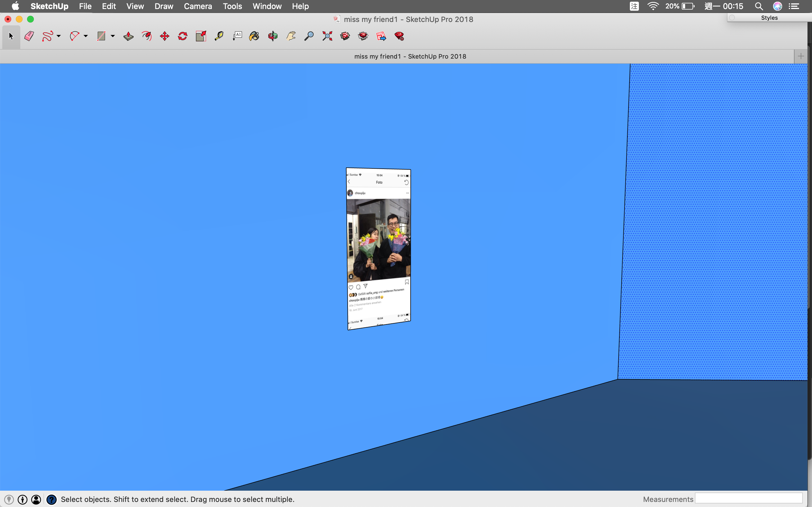Toggle geolocation status icon
Screen dimensions: 812x507
coord(9,499)
